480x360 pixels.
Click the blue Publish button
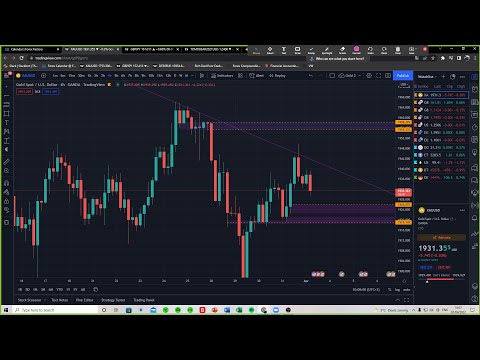pos(403,76)
